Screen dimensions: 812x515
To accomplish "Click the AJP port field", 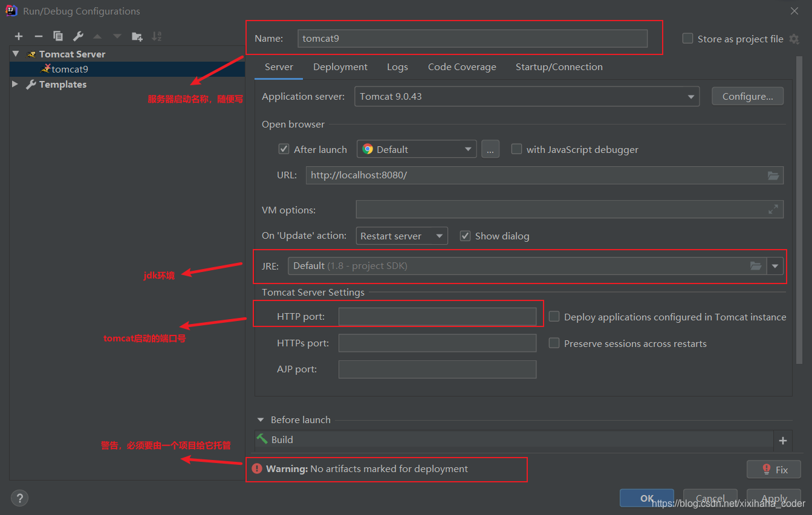I will [437, 369].
